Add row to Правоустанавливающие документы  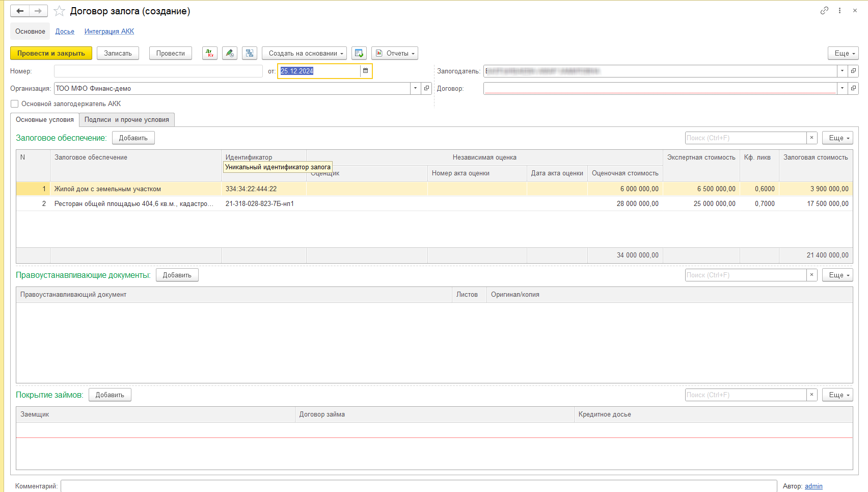(177, 275)
